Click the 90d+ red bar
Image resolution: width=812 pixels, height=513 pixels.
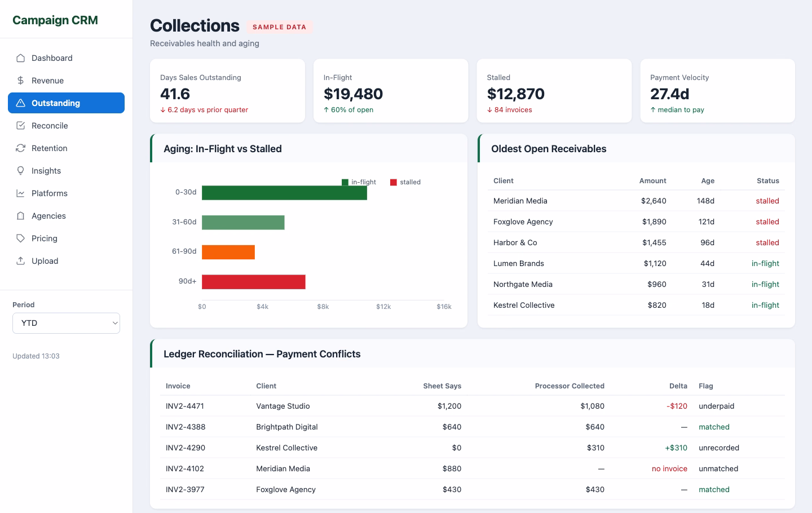[254, 282]
